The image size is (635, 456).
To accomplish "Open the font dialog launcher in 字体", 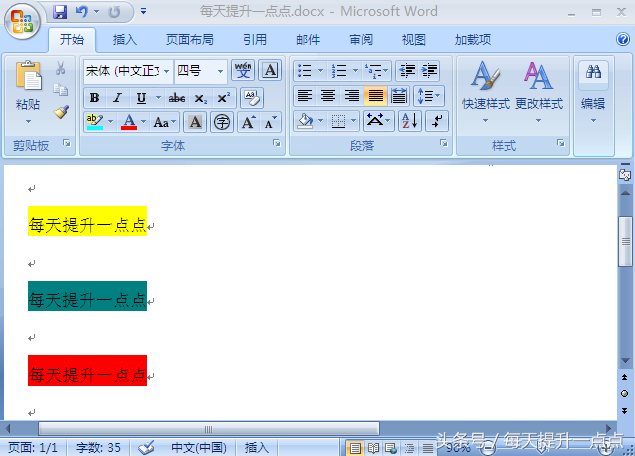I will [x=277, y=143].
